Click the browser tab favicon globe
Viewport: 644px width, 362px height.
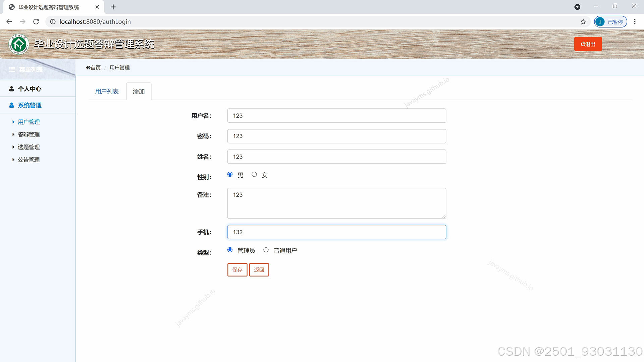pos(12,7)
